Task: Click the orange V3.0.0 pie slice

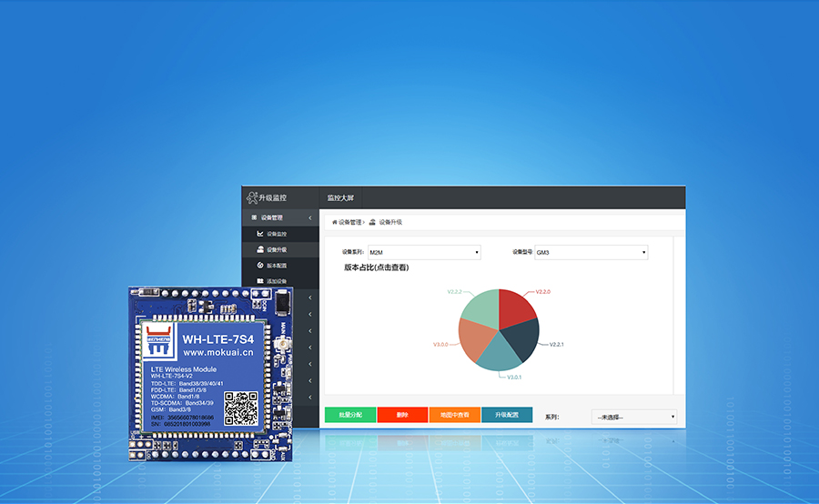Action: 474,338
